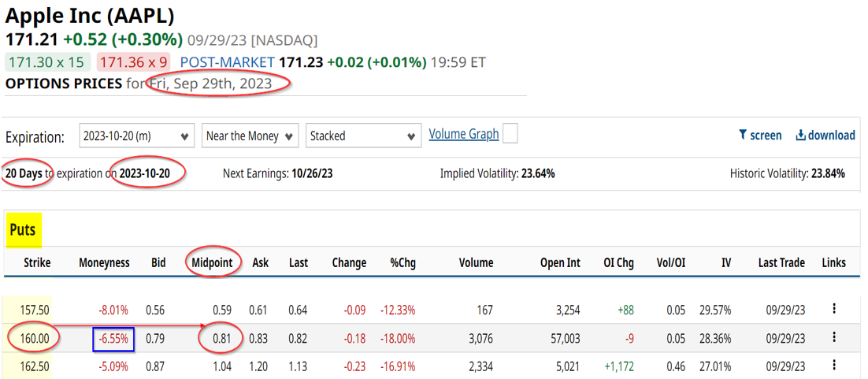
Task: Open links menu for 162.50 strike row
Action: click(x=834, y=366)
